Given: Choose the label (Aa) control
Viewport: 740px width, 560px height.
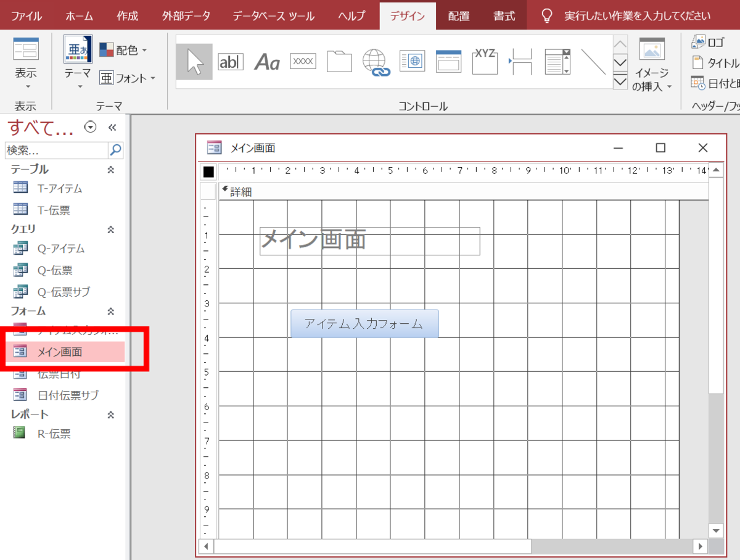Looking at the screenshot, I should coord(267,62).
